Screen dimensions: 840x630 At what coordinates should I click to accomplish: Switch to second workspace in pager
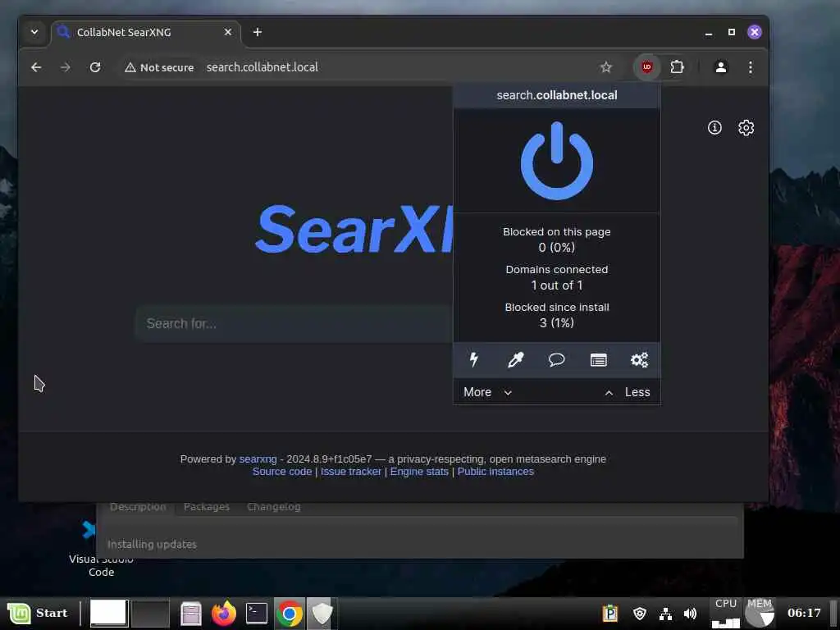(x=151, y=613)
